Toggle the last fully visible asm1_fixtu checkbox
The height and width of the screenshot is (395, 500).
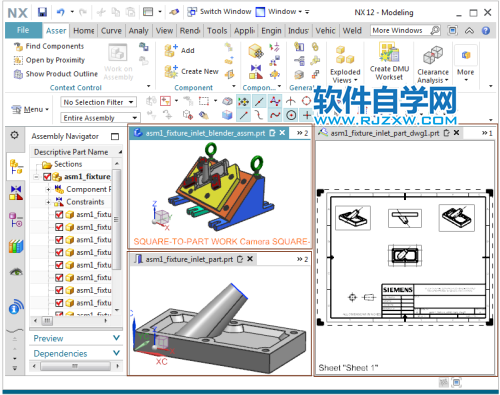click(x=59, y=303)
